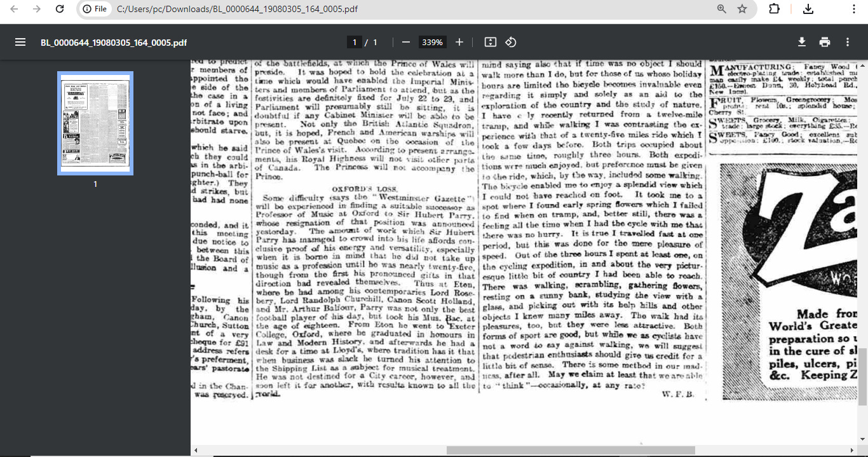Click the browser forward arrow

[x=37, y=9]
